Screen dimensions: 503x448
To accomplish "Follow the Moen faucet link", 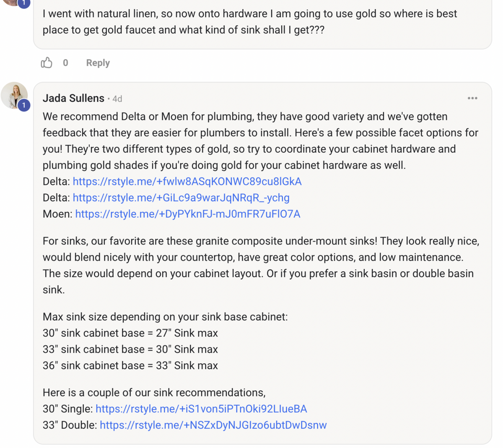I will (188, 214).
